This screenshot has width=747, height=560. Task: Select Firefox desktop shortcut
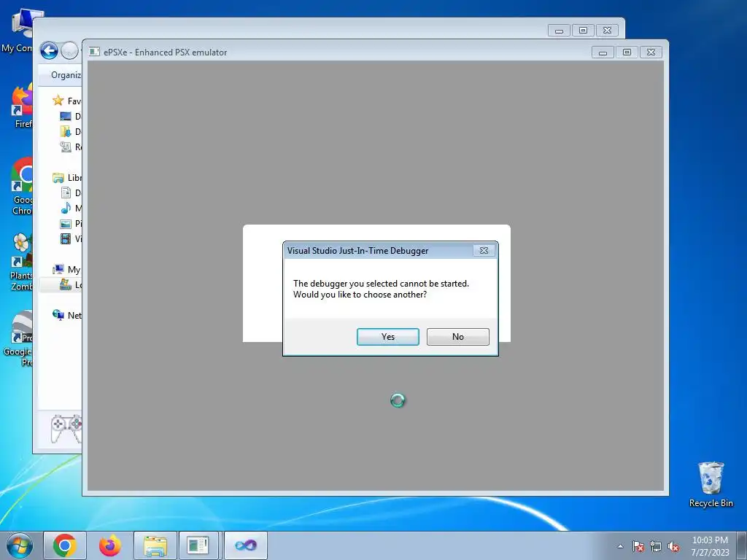click(21, 106)
